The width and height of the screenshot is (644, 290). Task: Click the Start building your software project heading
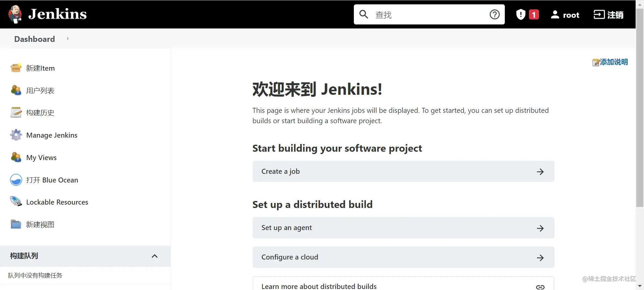(x=337, y=148)
